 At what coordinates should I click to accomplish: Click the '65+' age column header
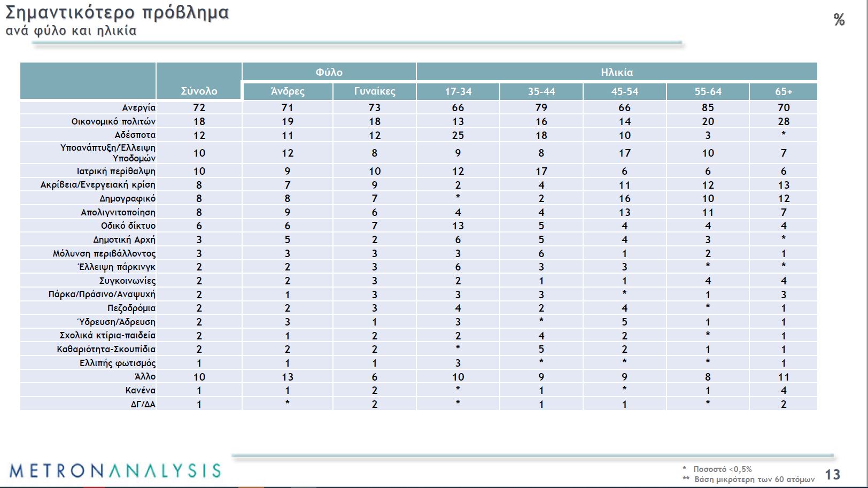[784, 91]
